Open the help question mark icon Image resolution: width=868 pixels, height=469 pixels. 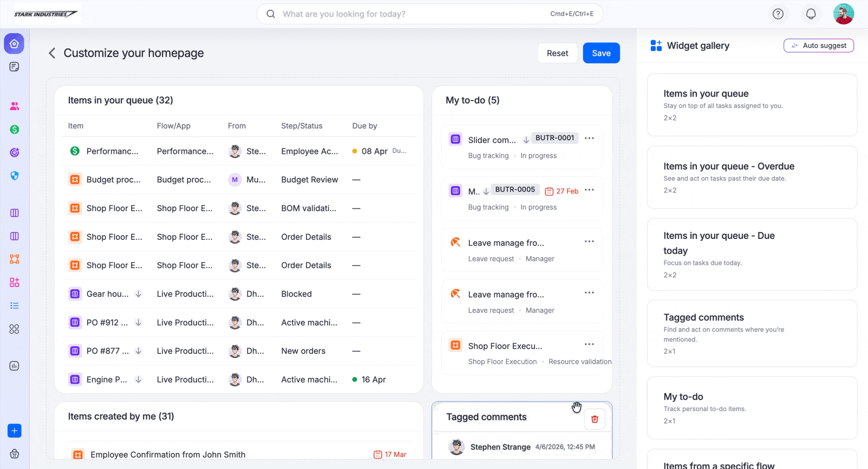coord(778,14)
